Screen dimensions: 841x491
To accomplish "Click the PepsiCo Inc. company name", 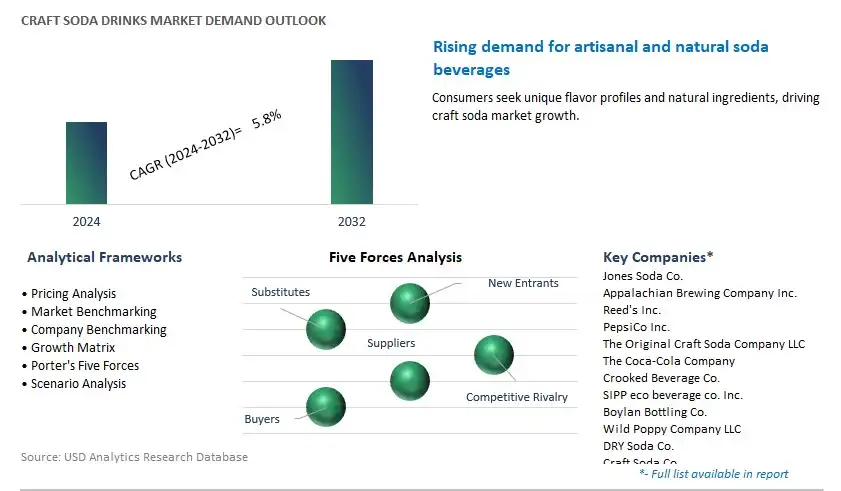I will tap(636, 327).
